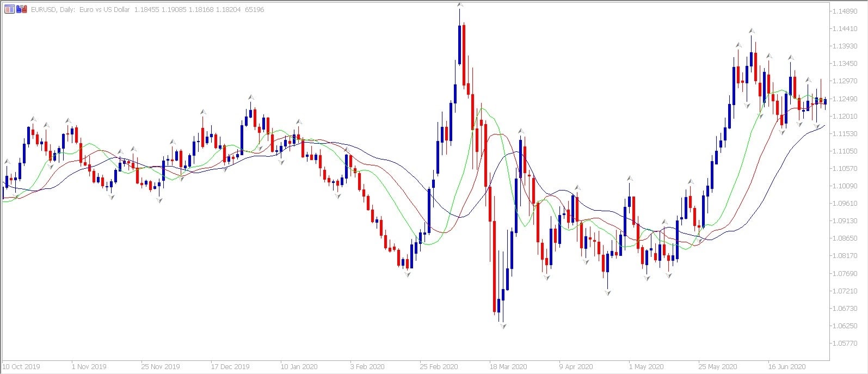
Task: Click the '10 Jan 2020' date label
Action: [299, 367]
